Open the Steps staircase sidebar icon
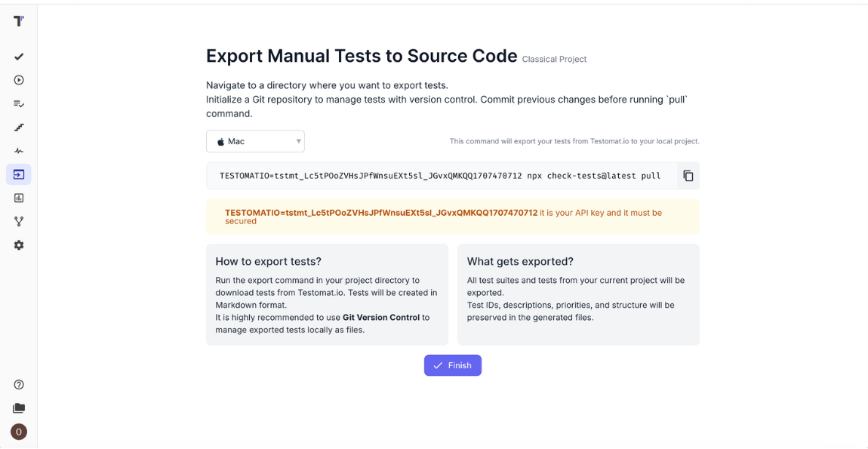Screen dimensions: 868x449 click(x=19, y=128)
